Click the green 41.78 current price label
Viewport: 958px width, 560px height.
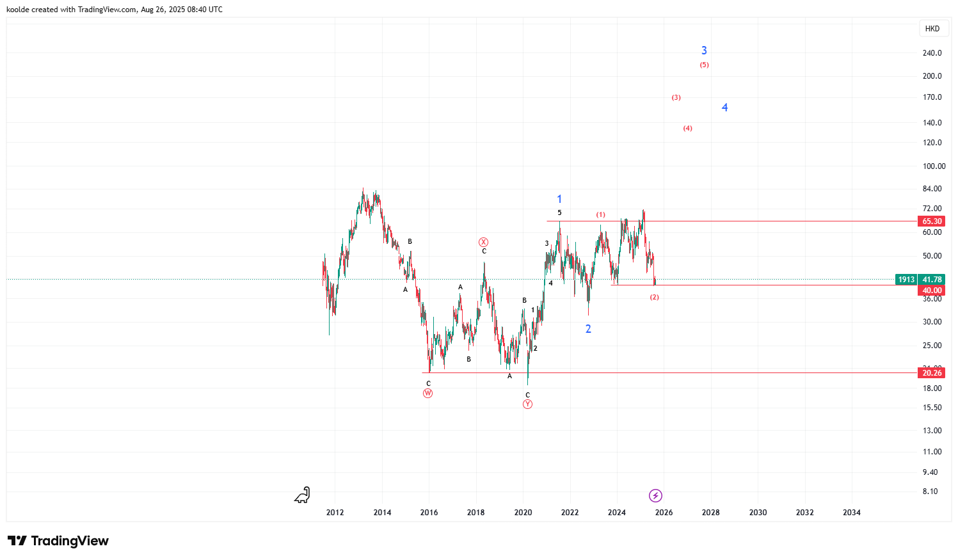coord(932,280)
